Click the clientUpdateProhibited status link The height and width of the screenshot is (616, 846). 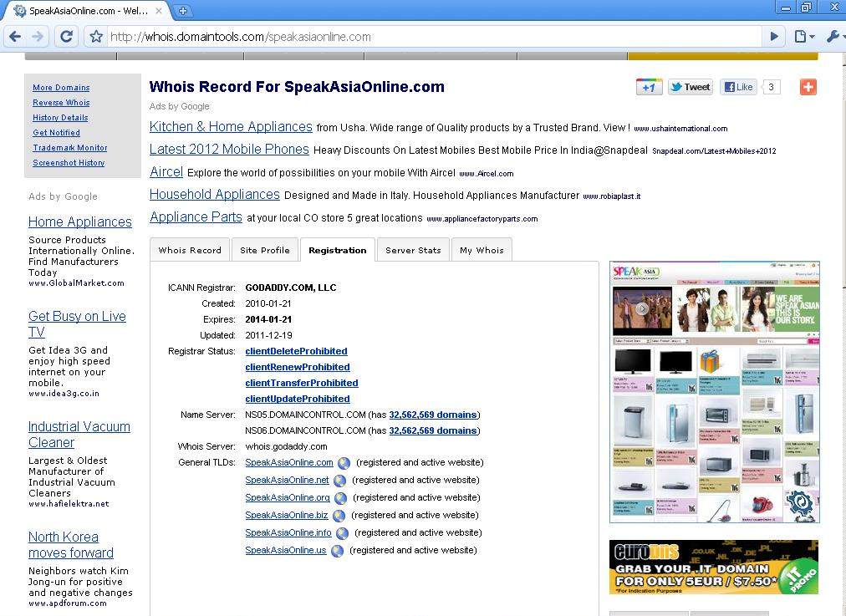[x=298, y=399]
